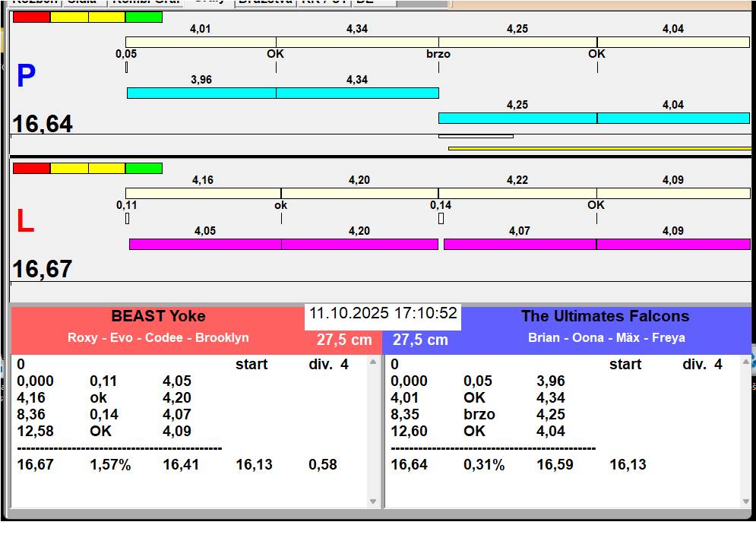This screenshot has height=544, width=756.
Task: Click the beige 4,01 segment in lane P
Action: 201,42
